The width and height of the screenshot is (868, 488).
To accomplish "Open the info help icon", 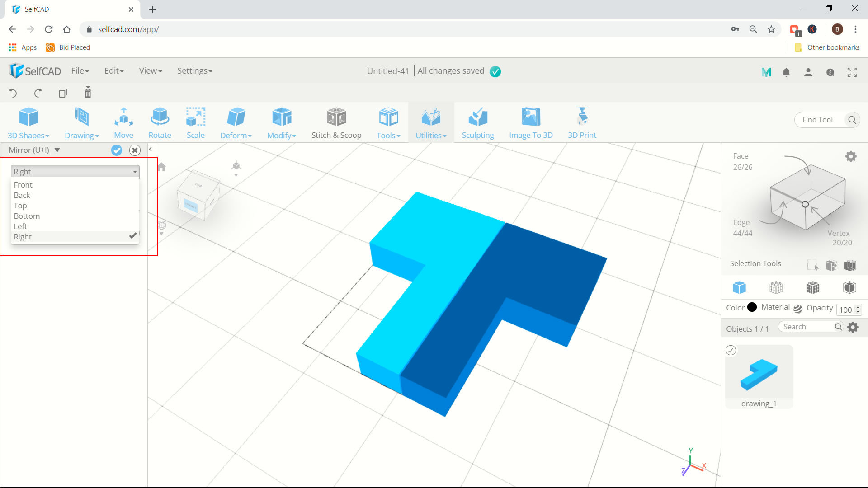I will point(830,72).
